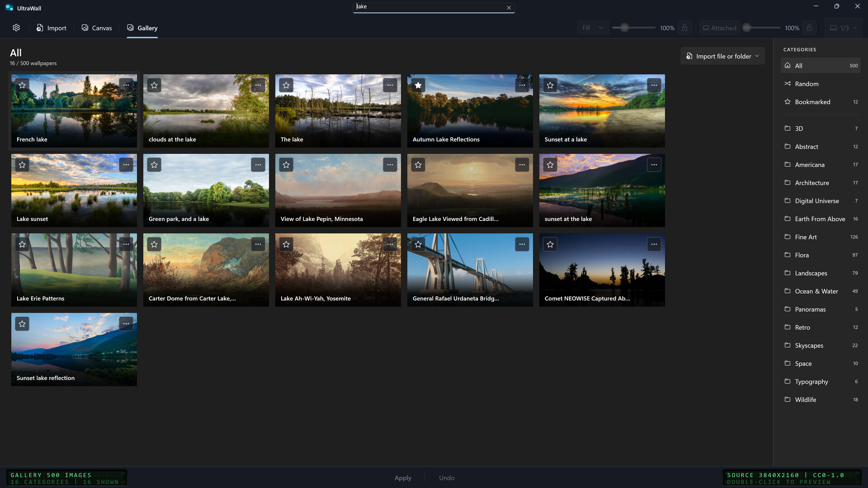Open more options on Sunset lake reflection
This screenshot has height=488, width=868.
click(x=126, y=324)
